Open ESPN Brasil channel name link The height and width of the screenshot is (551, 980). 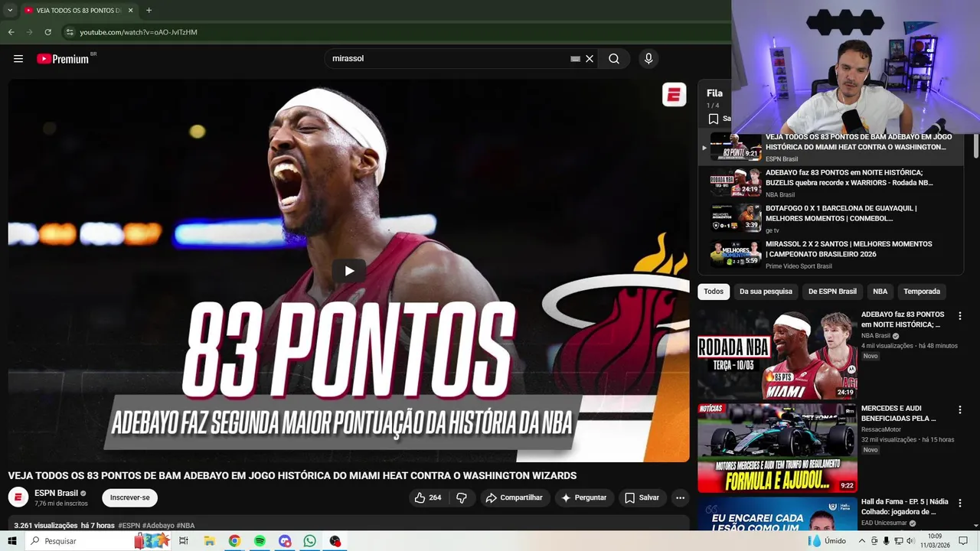pos(56,493)
